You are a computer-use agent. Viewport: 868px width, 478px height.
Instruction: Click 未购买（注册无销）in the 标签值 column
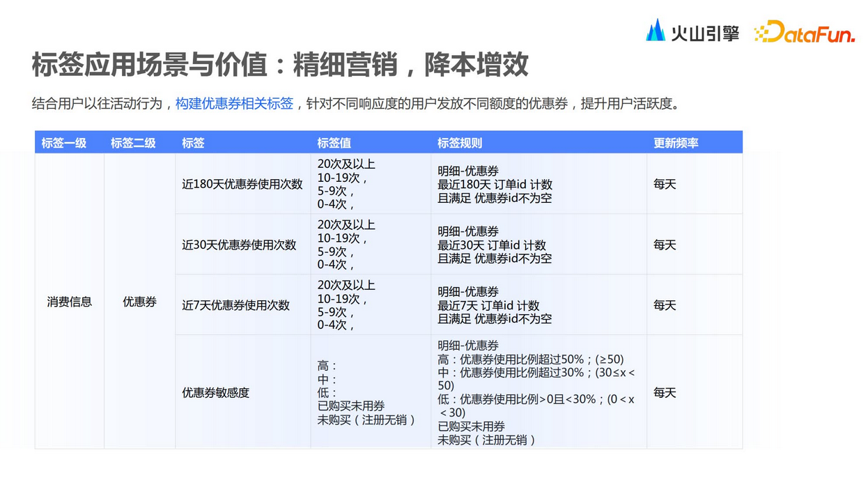point(369,419)
